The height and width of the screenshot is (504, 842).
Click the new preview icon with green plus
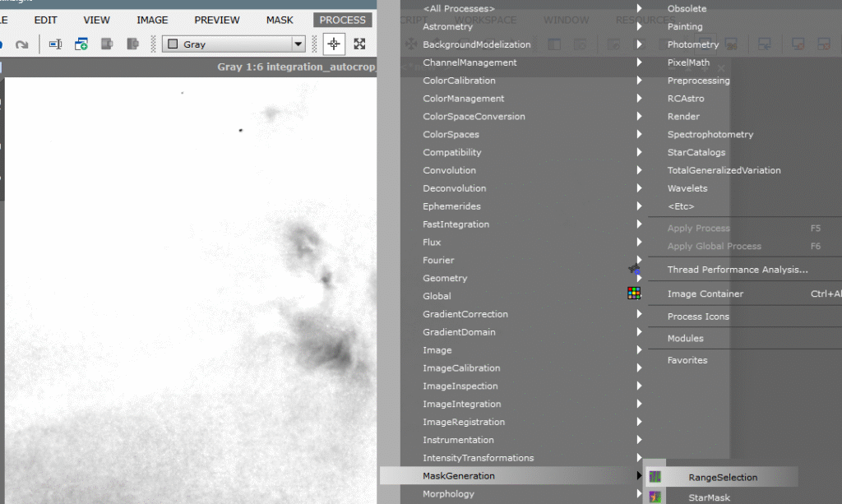[x=81, y=44]
